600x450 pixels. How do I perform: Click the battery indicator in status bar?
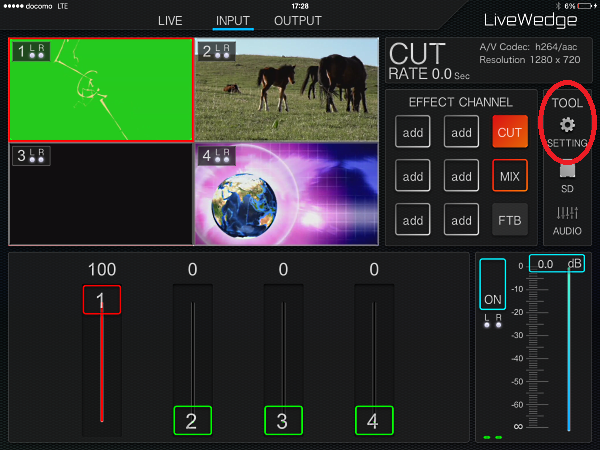[584, 6]
